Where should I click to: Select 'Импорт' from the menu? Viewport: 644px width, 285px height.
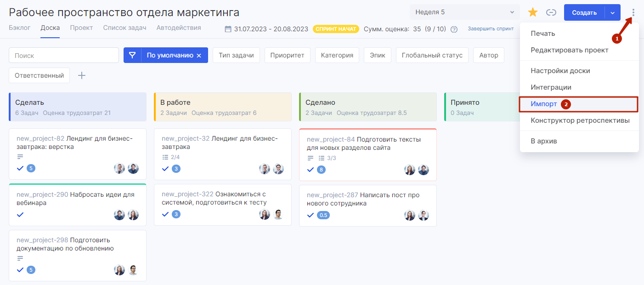pos(544,104)
